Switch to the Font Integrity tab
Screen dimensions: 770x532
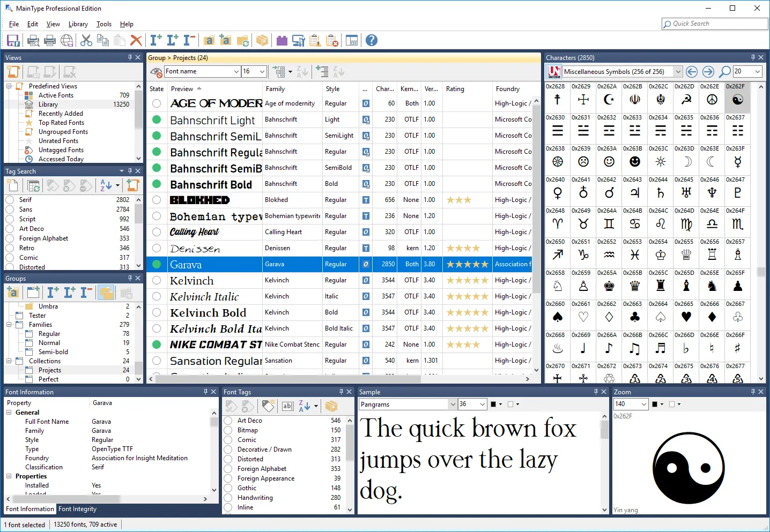77,509
